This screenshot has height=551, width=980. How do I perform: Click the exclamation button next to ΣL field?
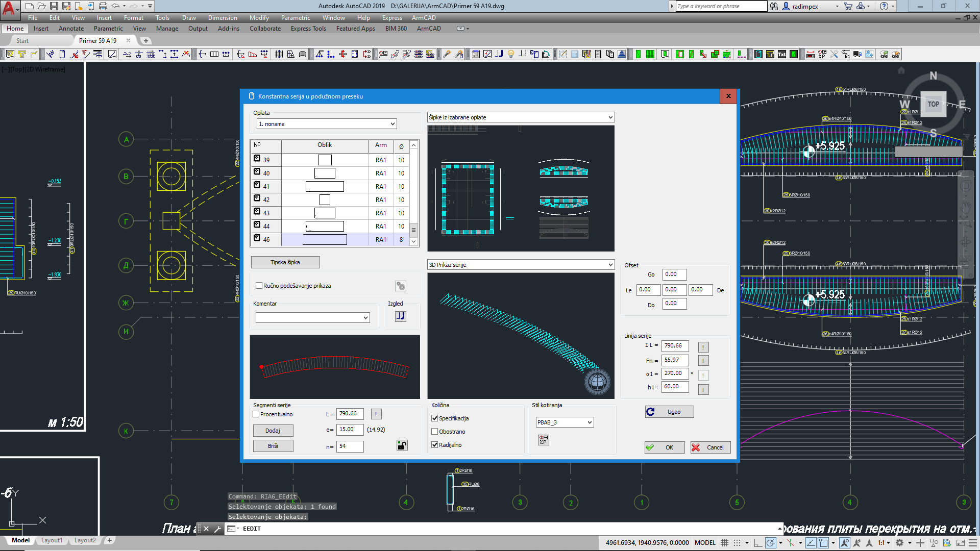pyautogui.click(x=703, y=347)
